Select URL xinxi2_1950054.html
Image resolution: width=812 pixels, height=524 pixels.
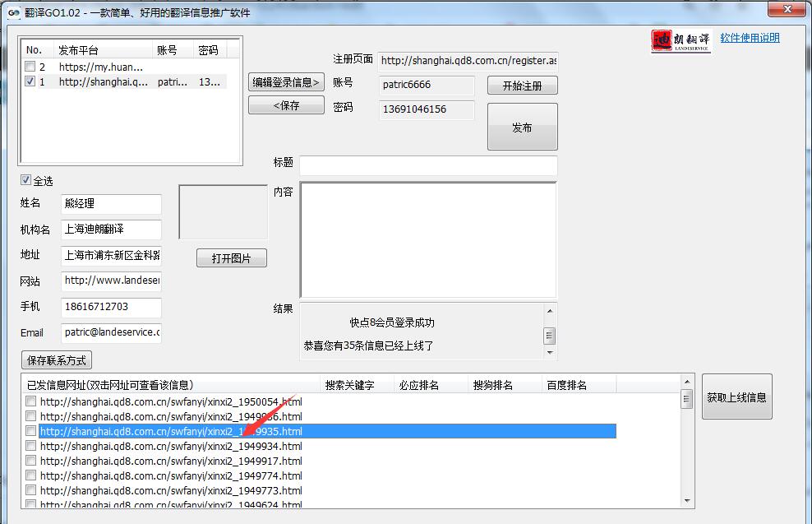[x=171, y=401]
